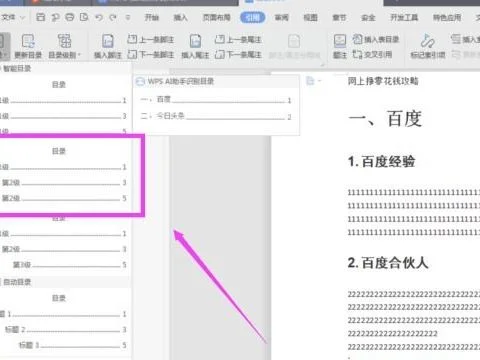Open the 文件 menu
Screen dimensions: 480x360
[9, 17]
